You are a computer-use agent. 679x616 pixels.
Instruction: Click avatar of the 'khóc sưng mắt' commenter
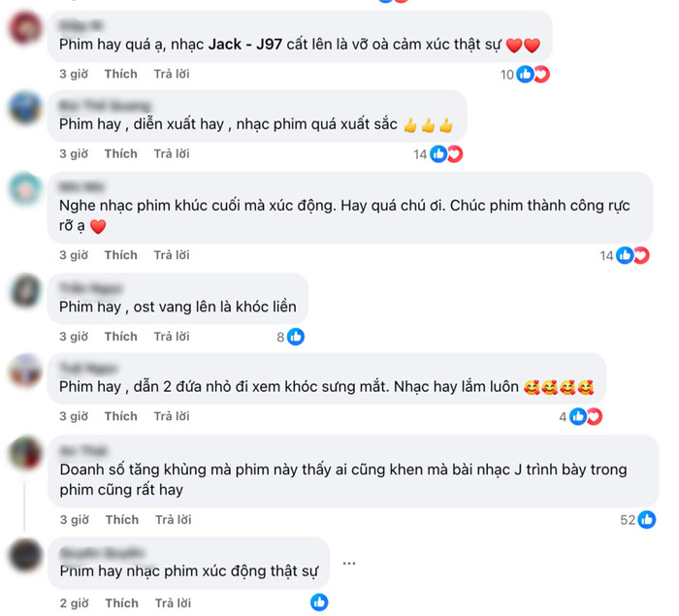click(x=25, y=370)
